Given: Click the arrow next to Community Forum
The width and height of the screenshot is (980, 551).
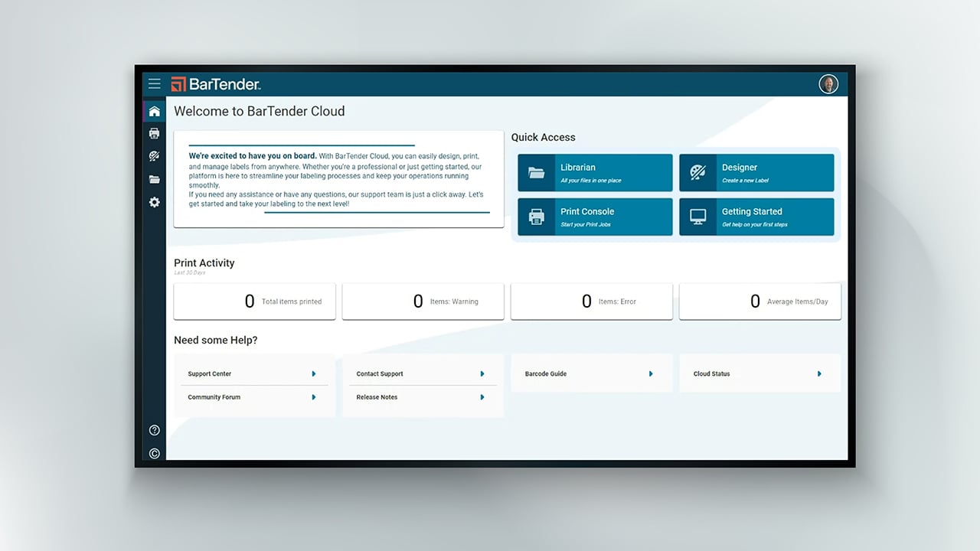Looking at the screenshot, I should pyautogui.click(x=314, y=397).
